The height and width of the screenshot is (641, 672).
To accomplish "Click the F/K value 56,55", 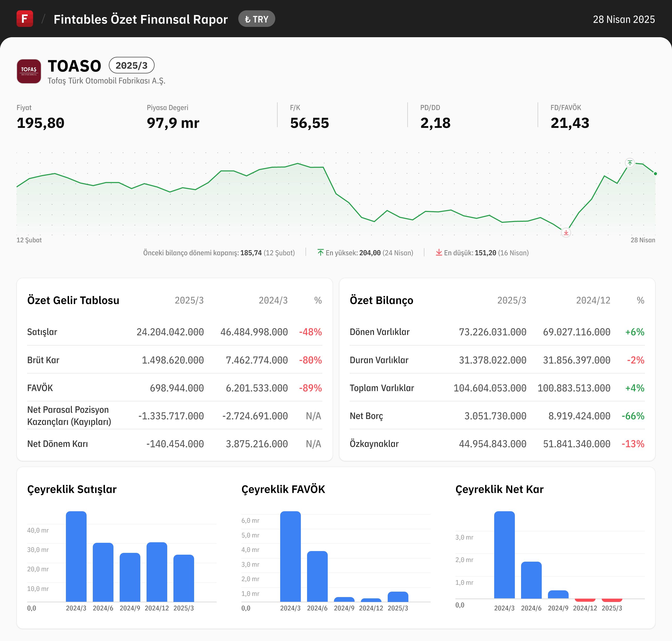I will pyautogui.click(x=310, y=123).
